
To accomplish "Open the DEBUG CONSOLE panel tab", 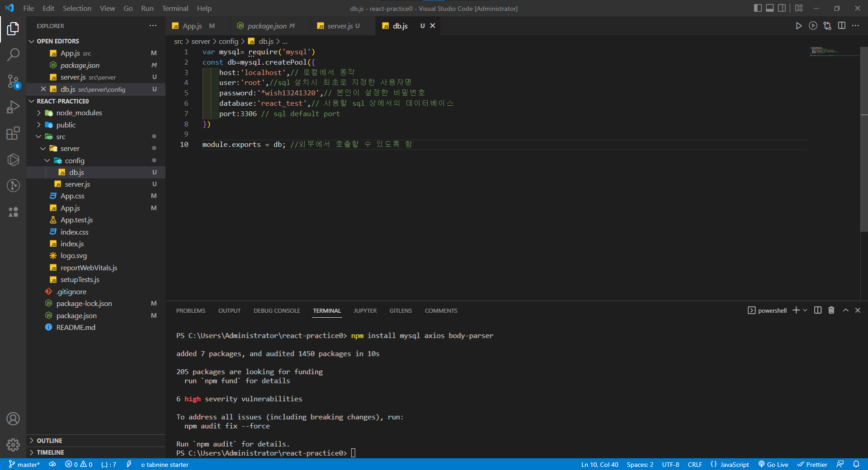I will pos(277,310).
